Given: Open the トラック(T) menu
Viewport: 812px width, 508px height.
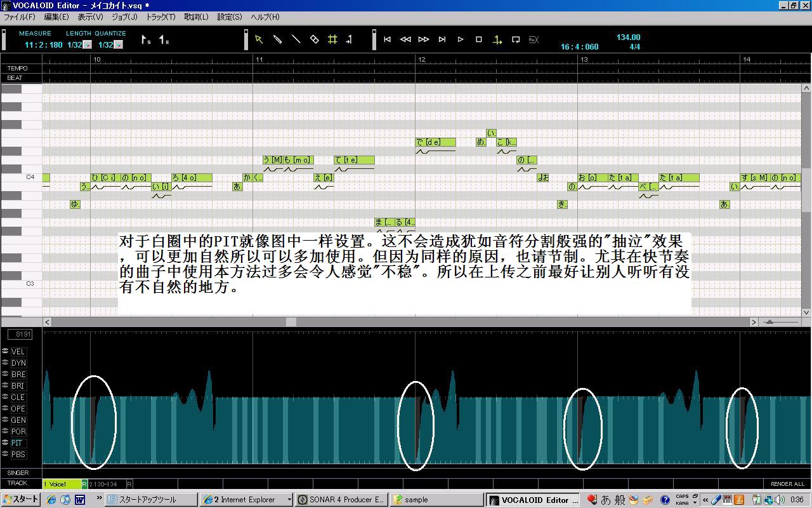Looking at the screenshot, I should [x=160, y=17].
